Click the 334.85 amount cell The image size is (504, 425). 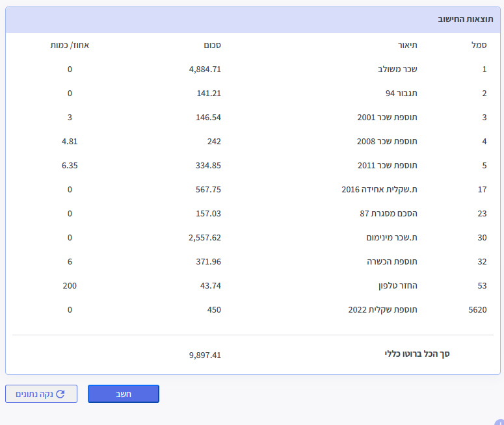pos(205,166)
